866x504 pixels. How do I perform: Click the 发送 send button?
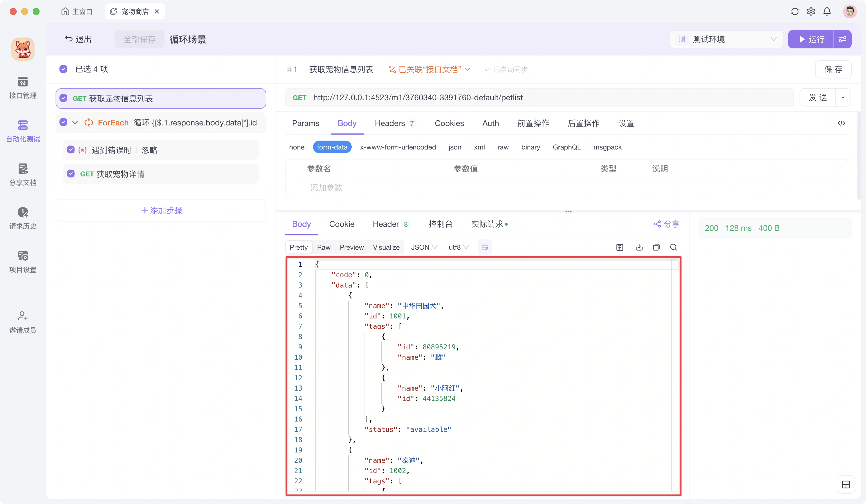818,98
